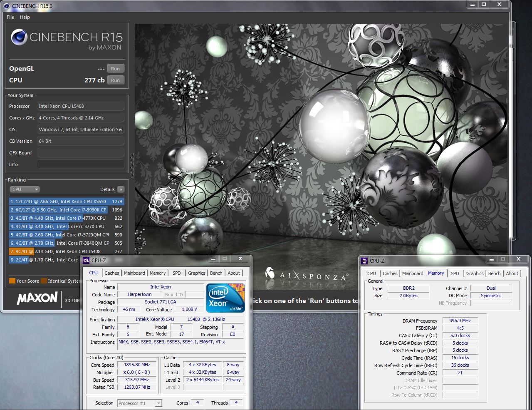Click the CAS# Latency value 5.0 clocks

[460, 335]
